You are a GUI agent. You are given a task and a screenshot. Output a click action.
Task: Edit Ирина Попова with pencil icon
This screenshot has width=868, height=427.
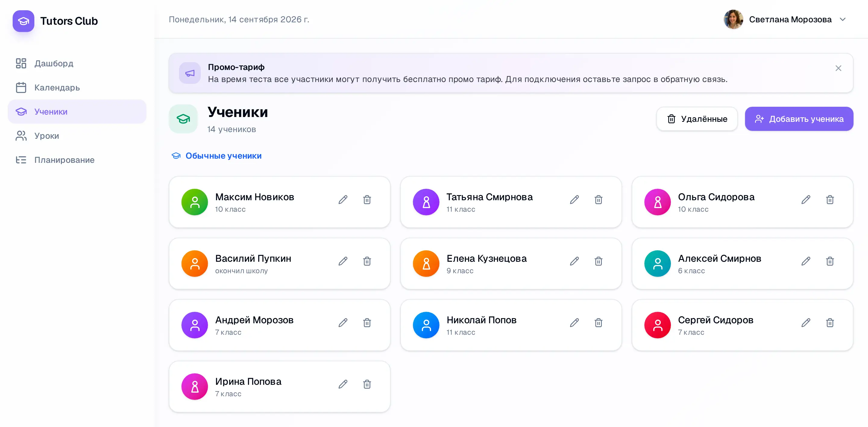(x=343, y=384)
